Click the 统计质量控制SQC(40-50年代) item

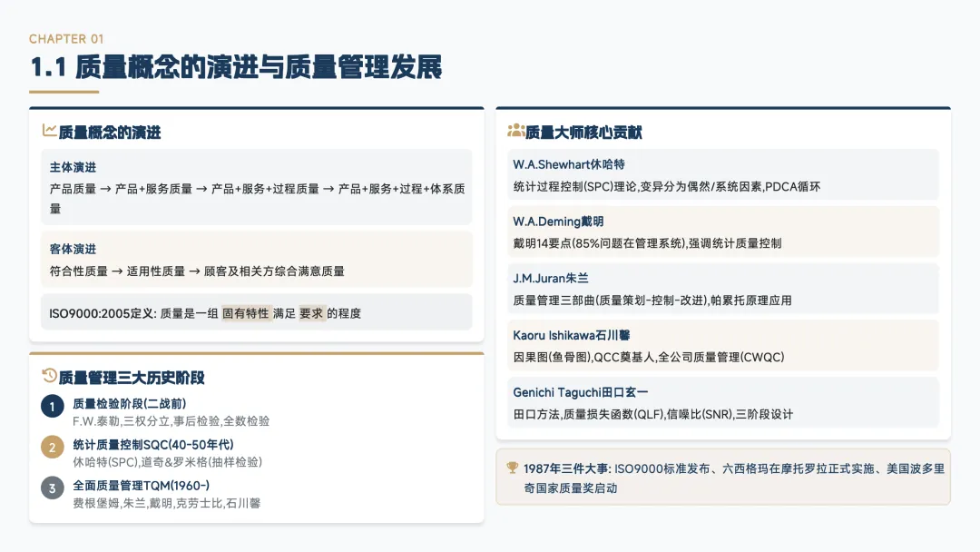[x=153, y=445]
